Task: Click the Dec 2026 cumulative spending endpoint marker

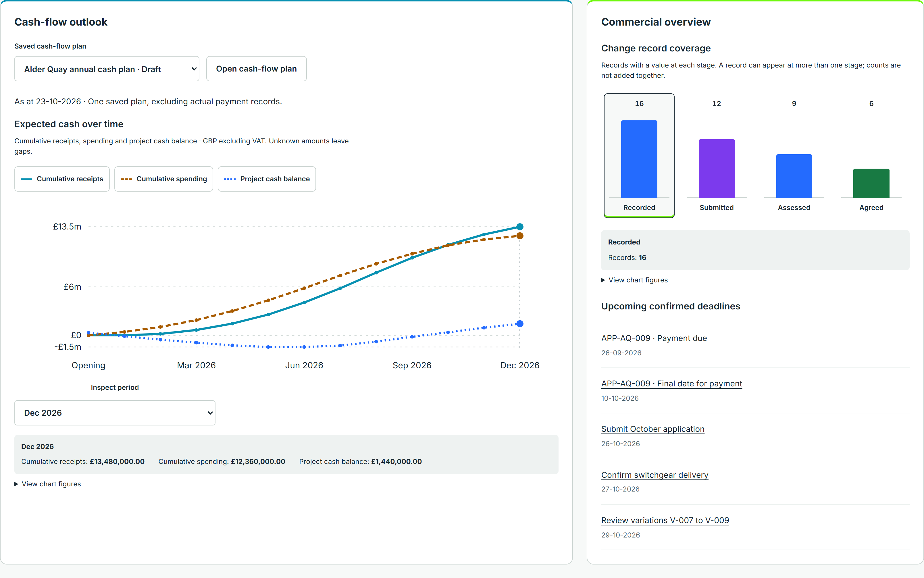Action: [520, 236]
